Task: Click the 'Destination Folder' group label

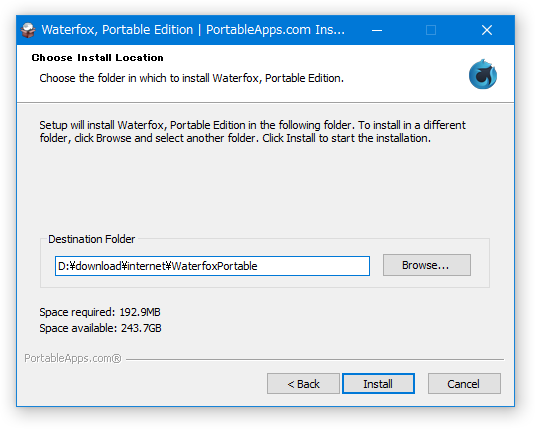Action: (91, 239)
